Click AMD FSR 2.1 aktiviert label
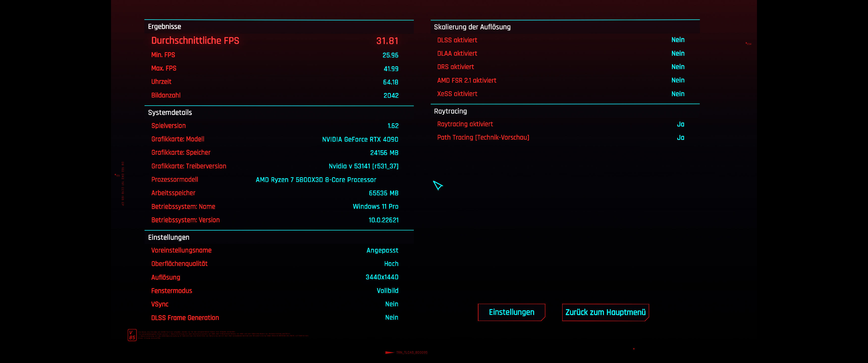The image size is (868, 363). [466, 80]
